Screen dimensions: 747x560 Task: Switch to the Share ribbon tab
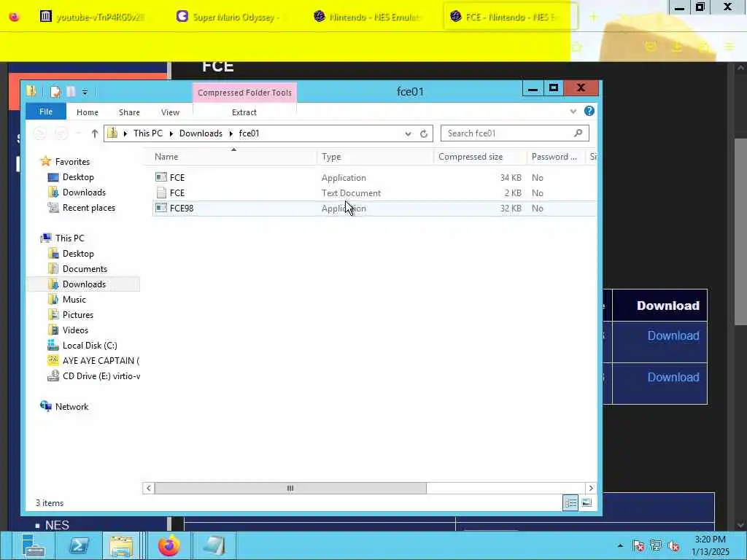pyautogui.click(x=129, y=112)
